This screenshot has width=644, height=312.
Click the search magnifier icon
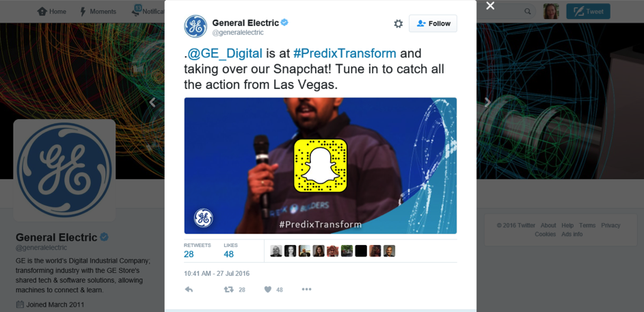pos(528,12)
